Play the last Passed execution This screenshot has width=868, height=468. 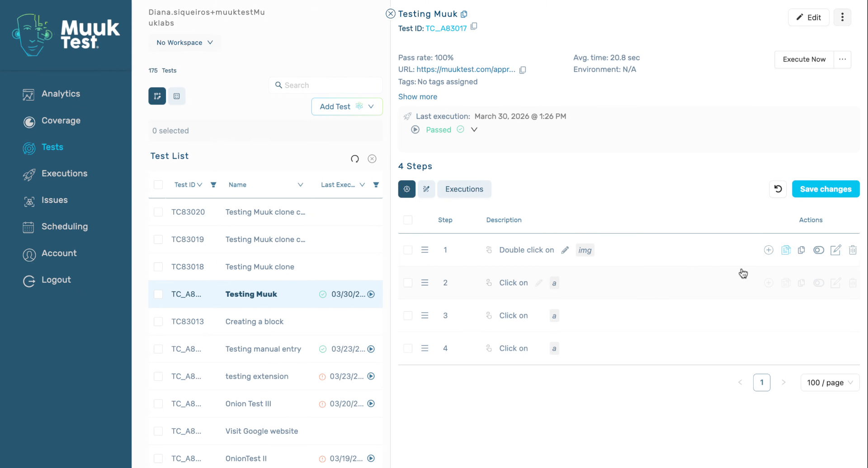tap(415, 130)
